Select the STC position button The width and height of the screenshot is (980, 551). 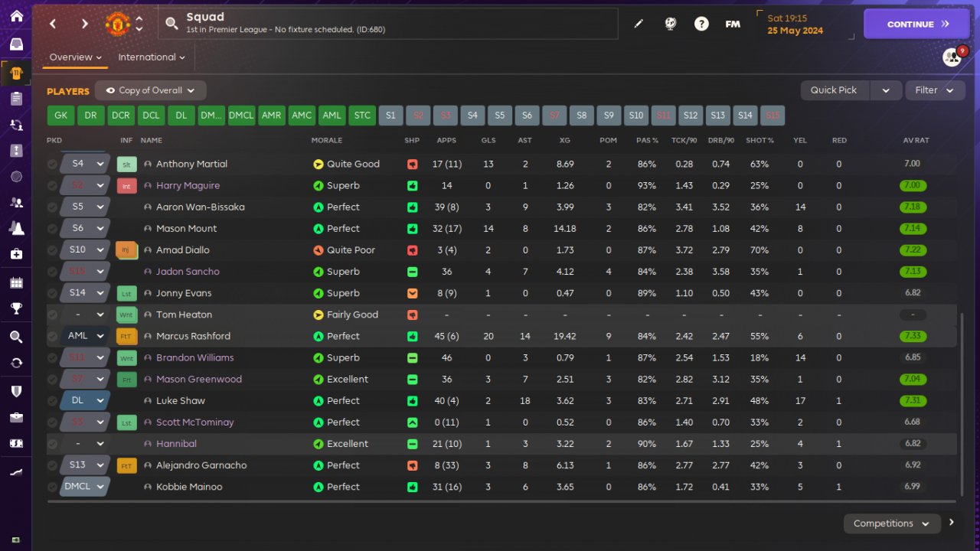point(362,116)
